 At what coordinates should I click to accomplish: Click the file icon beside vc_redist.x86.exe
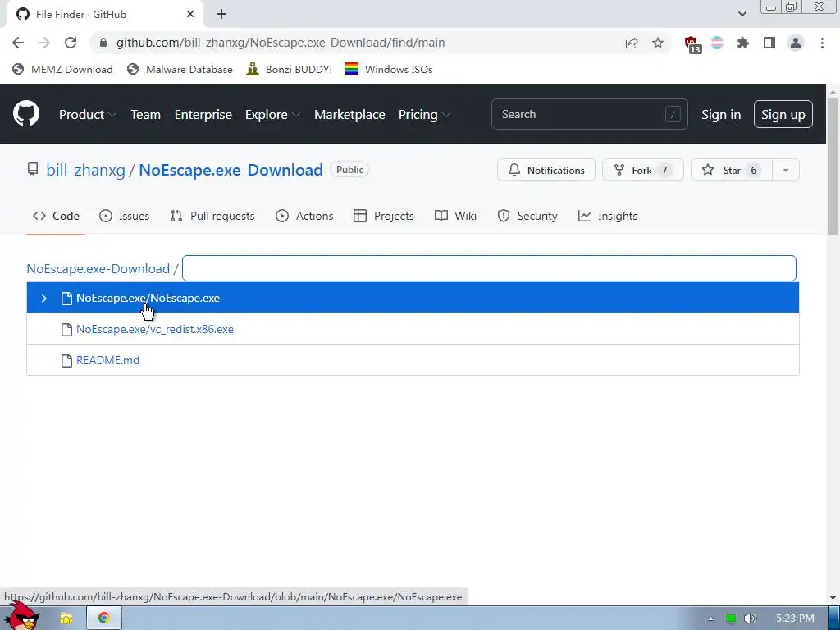[66, 330]
